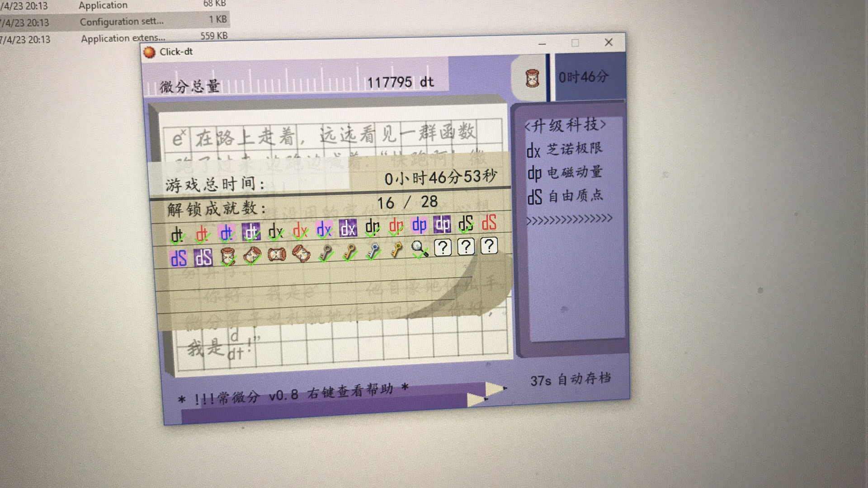Click the last locked question-mark achievement
Image resolution: width=868 pixels, height=488 pixels.
489,246
